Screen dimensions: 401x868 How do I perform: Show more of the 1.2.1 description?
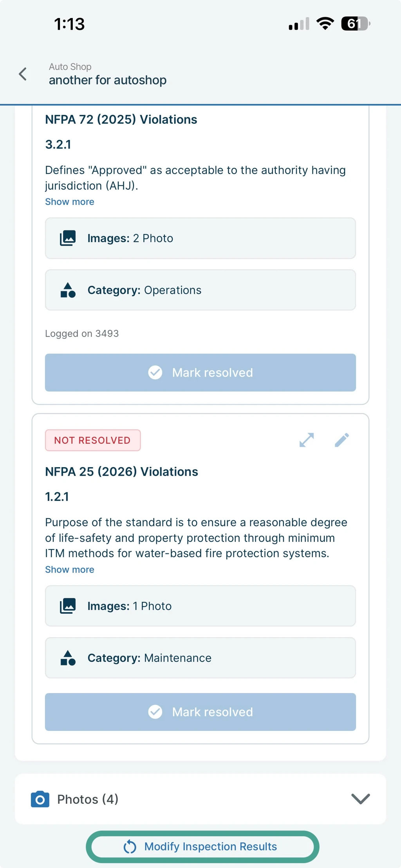[x=70, y=569]
